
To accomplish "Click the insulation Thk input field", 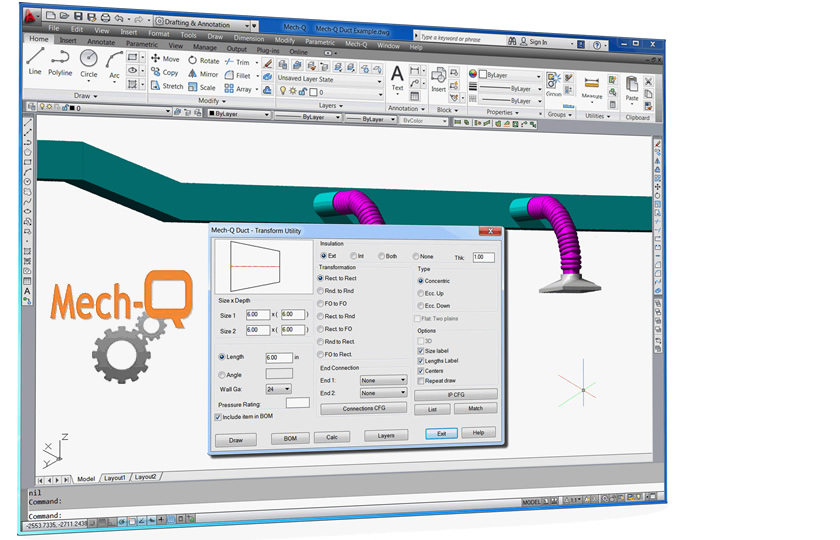I will point(483,257).
